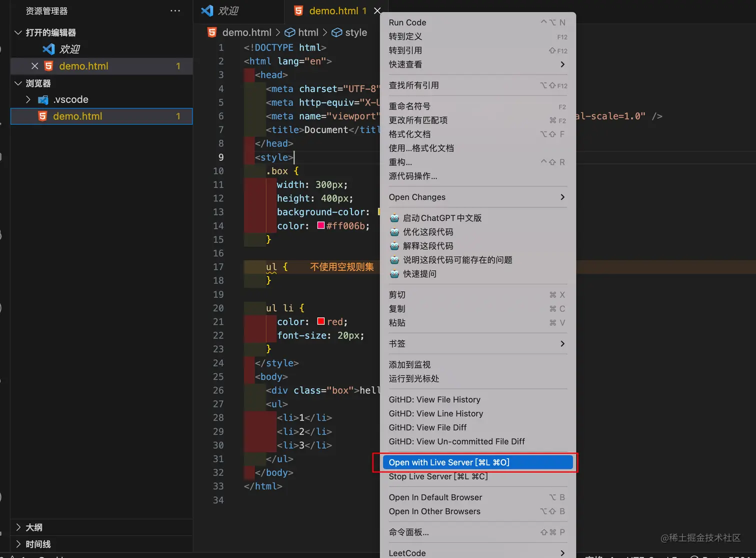Expand the 时间线 timeline panel

click(18, 544)
